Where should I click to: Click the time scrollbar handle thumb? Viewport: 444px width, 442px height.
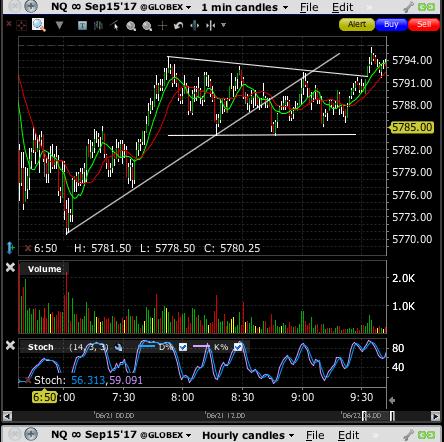tap(378, 416)
